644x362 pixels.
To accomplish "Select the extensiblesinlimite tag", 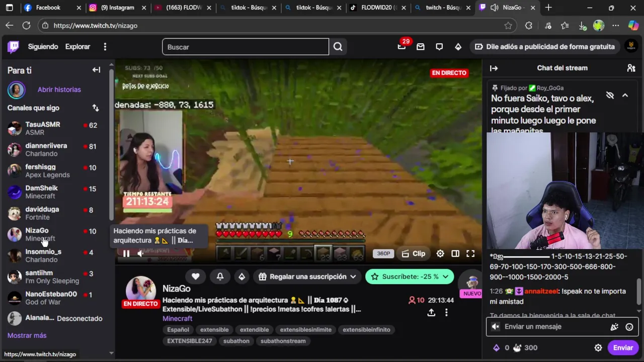I will click(306, 330).
